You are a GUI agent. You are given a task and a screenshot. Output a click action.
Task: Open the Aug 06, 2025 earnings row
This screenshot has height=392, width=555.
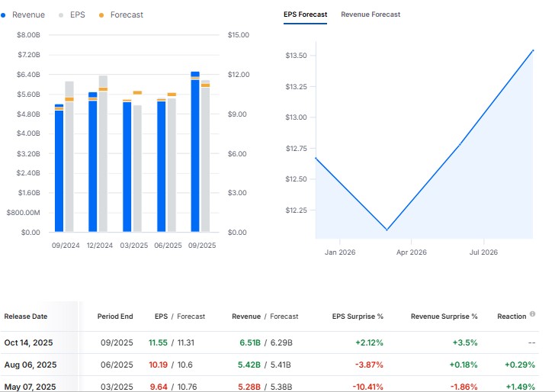[30, 365]
